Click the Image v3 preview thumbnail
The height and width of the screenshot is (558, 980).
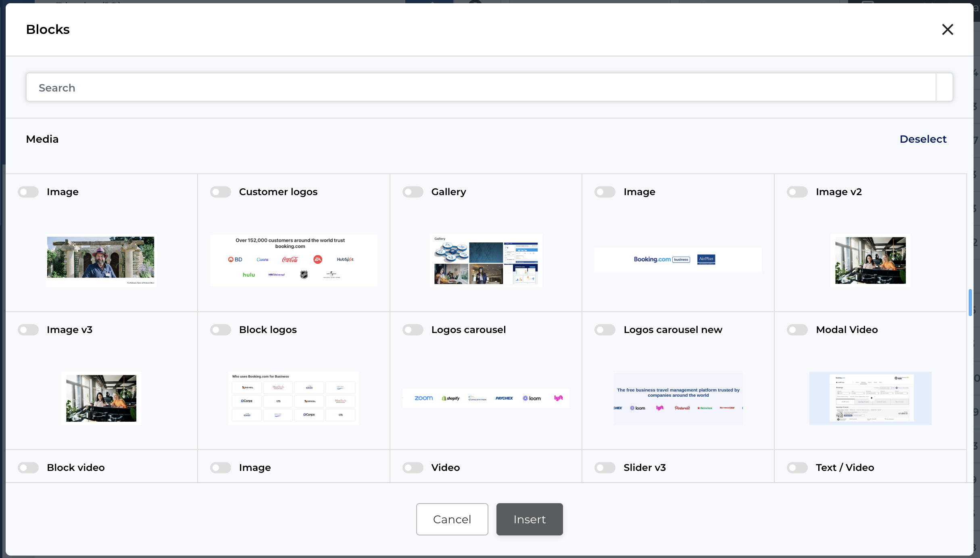(x=101, y=398)
